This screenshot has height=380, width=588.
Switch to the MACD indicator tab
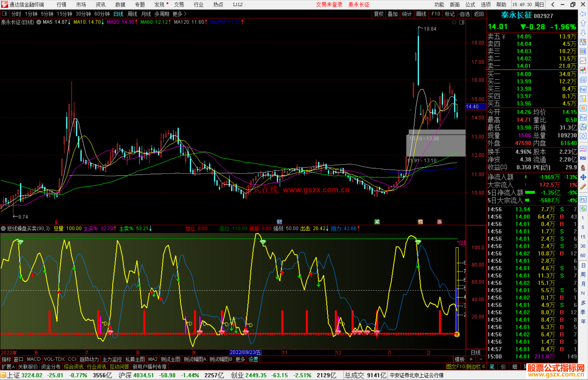click(x=33, y=359)
